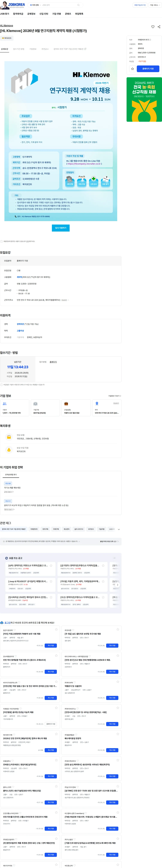Open the JOB 찾기 menu
This screenshot has height=868, width=162.
point(5,14)
